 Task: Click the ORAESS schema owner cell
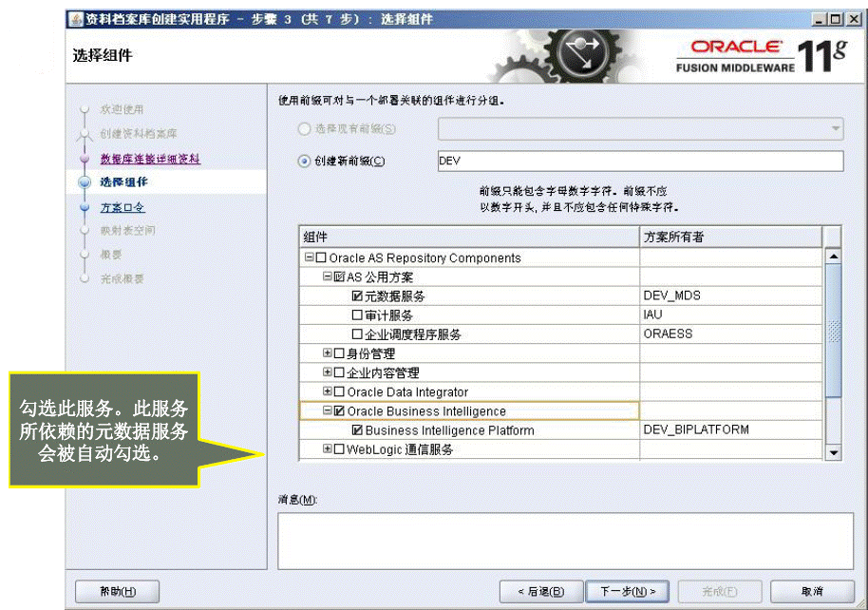pyautogui.click(x=730, y=334)
